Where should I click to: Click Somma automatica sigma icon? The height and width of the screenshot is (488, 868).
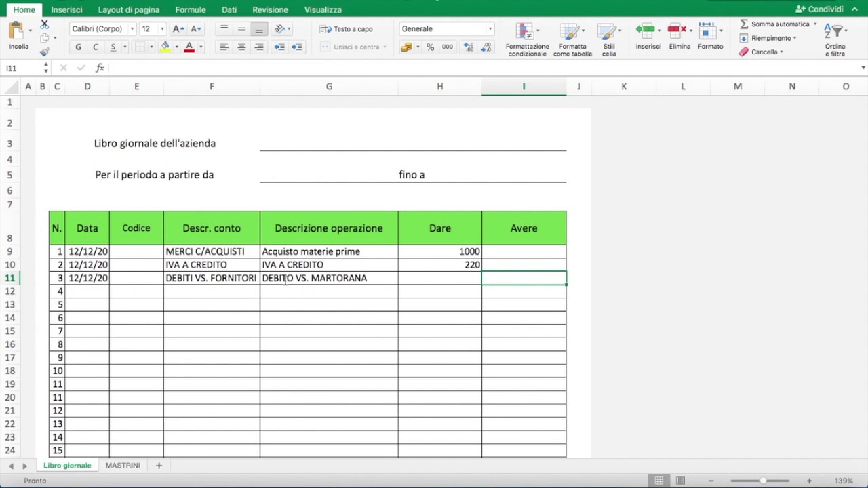[x=744, y=24]
